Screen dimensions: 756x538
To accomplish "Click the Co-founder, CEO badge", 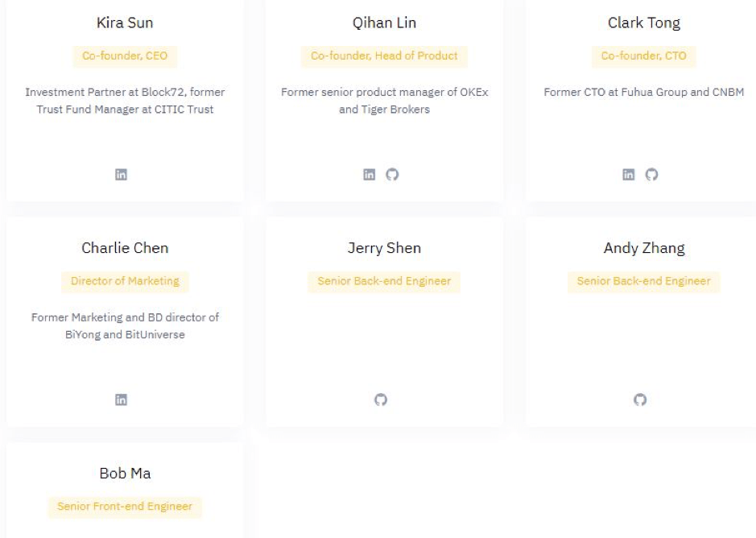I will pos(125,56).
